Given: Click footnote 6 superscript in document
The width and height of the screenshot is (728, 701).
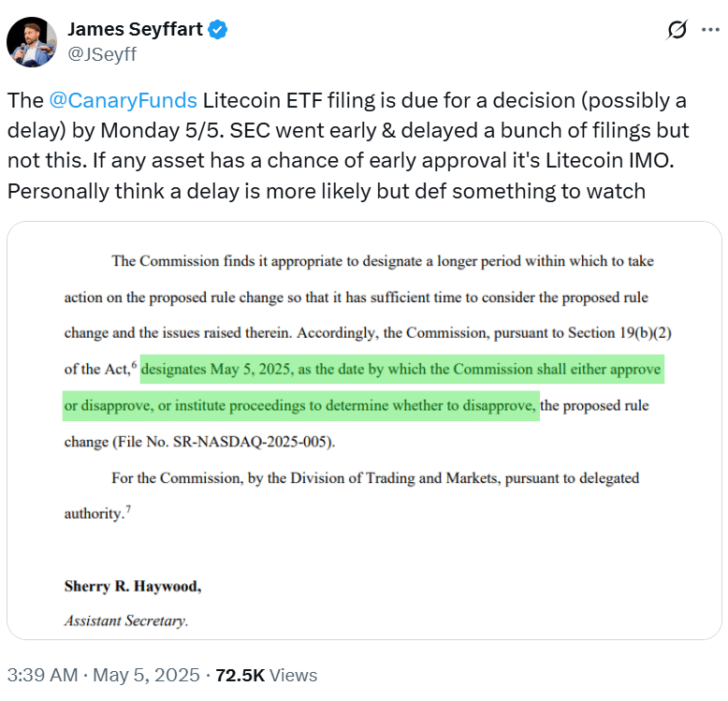Looking at the screenshot, I should [135, 365].
